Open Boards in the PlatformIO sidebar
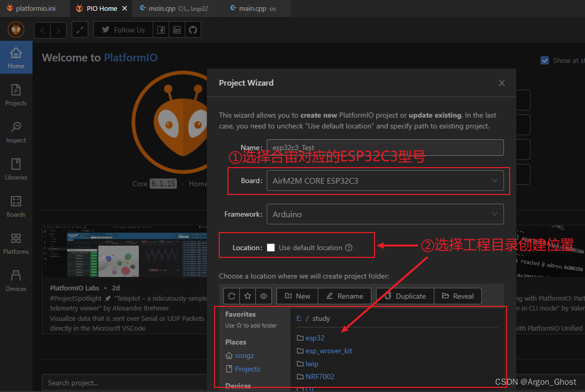 click(x=16, y=207)
